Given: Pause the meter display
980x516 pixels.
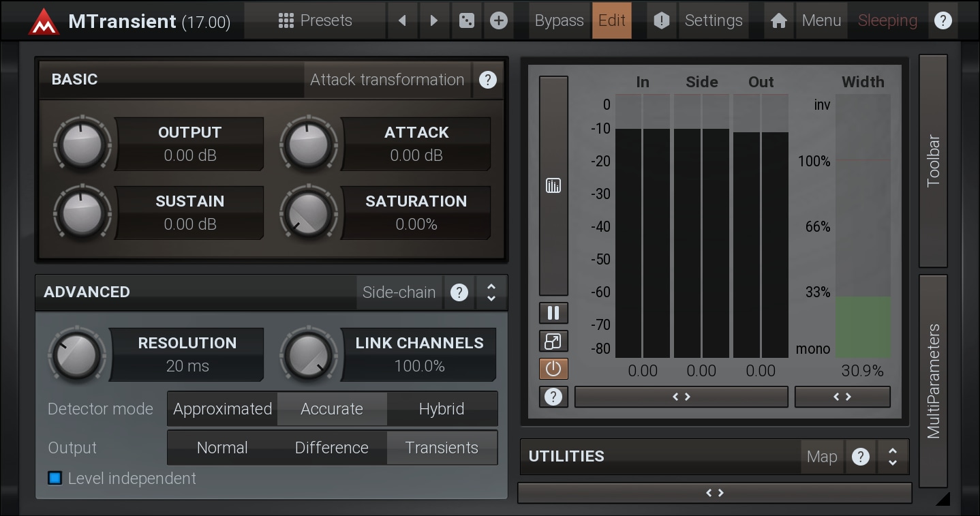Looking at the screenshot, I should pyautogui.click(x=553, y=313).
